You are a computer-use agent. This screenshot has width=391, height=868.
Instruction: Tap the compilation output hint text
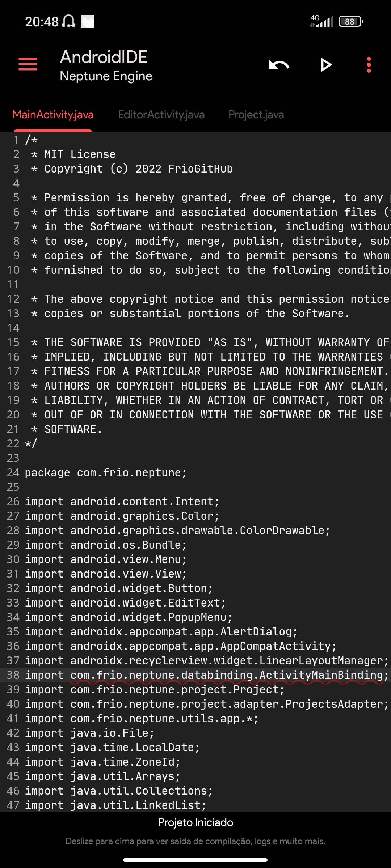tap(195, 842)
